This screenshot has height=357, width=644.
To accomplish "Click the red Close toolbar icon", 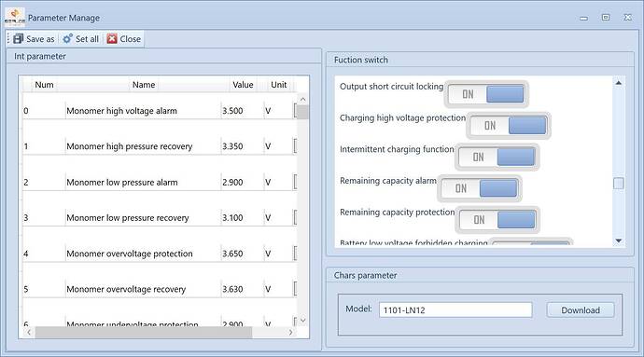I will pyautogui.click(x=112, y=38).
